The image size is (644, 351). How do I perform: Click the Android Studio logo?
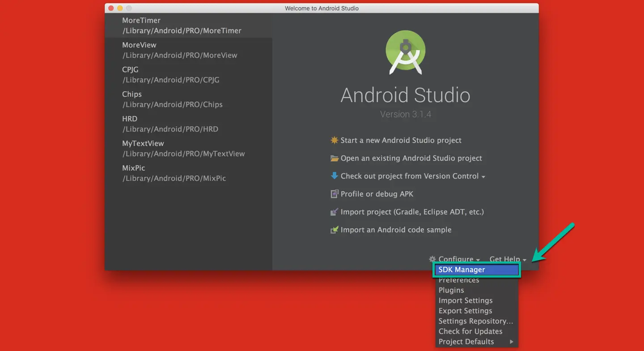[x=405, y=51]
